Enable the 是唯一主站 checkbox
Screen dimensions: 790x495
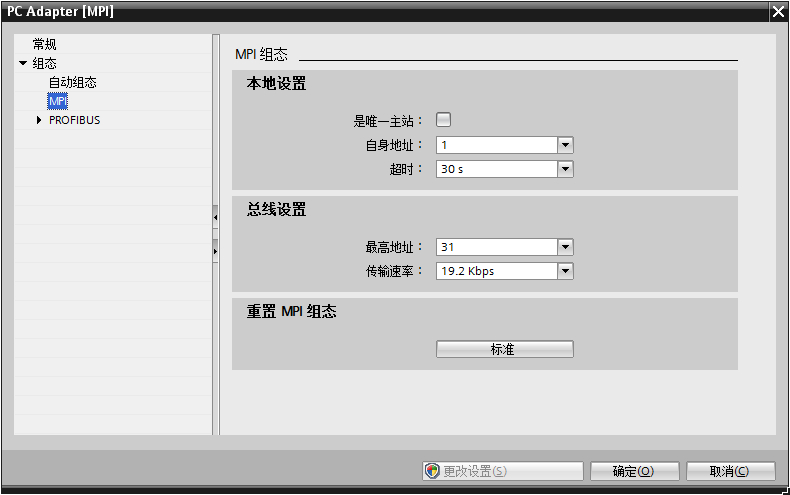(444, 120)
